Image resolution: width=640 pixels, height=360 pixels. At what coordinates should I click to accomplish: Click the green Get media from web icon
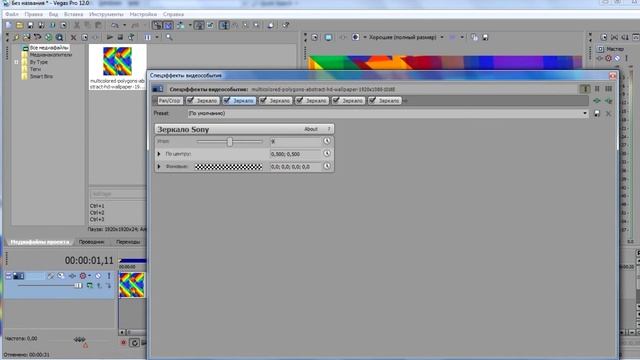(x=48, y=37)
